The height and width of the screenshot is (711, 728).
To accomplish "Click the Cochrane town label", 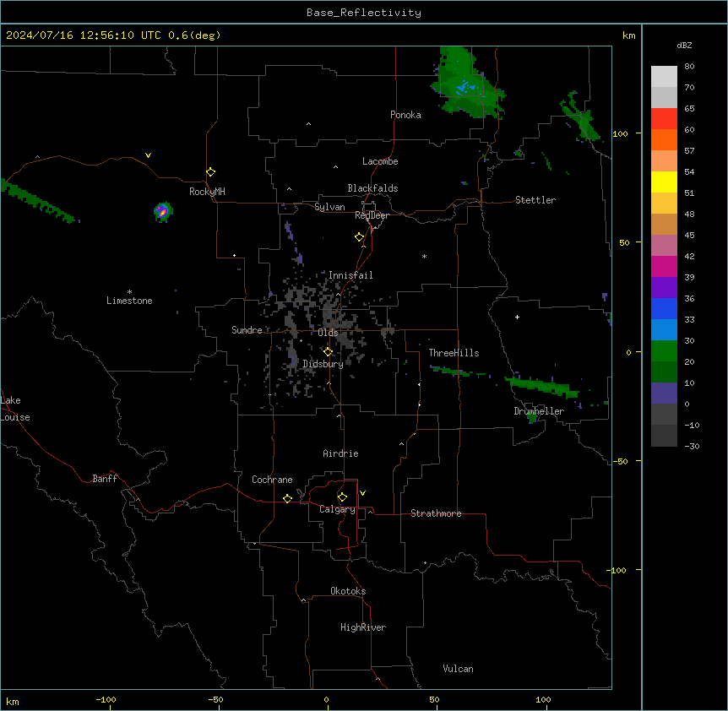I will point(272,480).
